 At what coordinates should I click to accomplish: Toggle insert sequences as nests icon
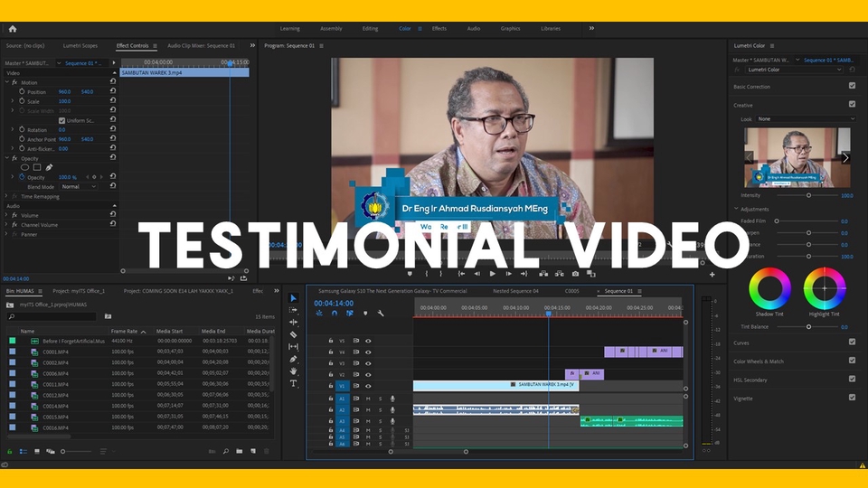(319, 314)
